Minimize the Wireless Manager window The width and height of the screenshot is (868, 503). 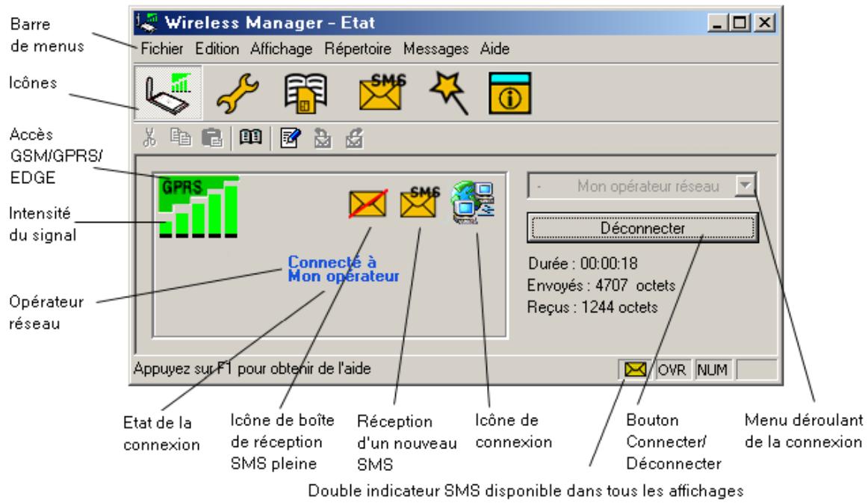point(718,22)
